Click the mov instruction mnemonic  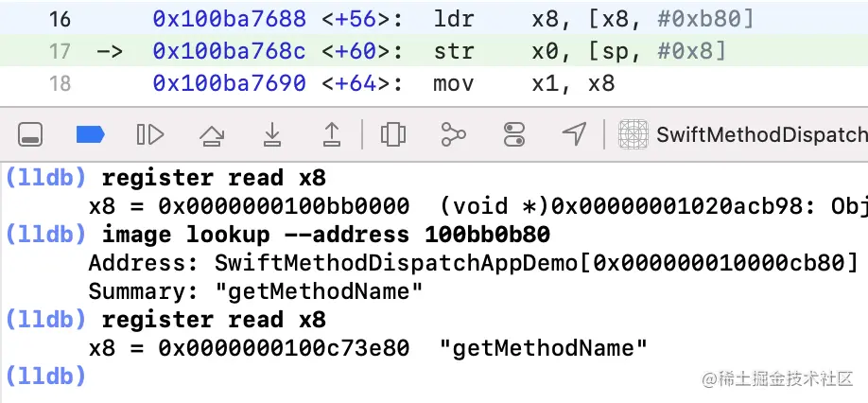[x=454, y=83]
